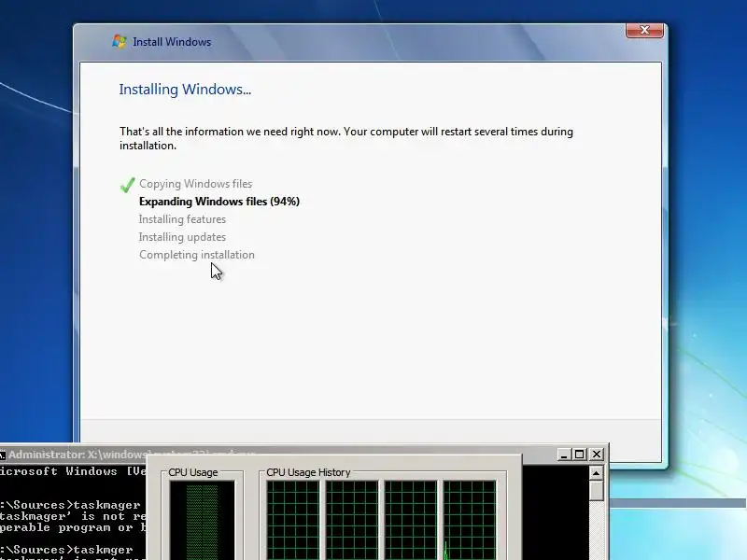Select 'Expanding Windows files (94%)' text

click(x=219, y=202)
